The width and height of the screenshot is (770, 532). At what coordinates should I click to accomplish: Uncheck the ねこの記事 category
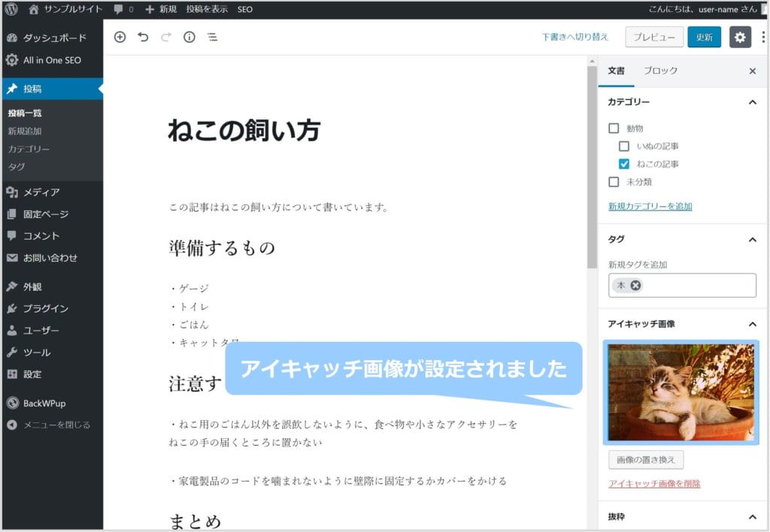(624, 164)
